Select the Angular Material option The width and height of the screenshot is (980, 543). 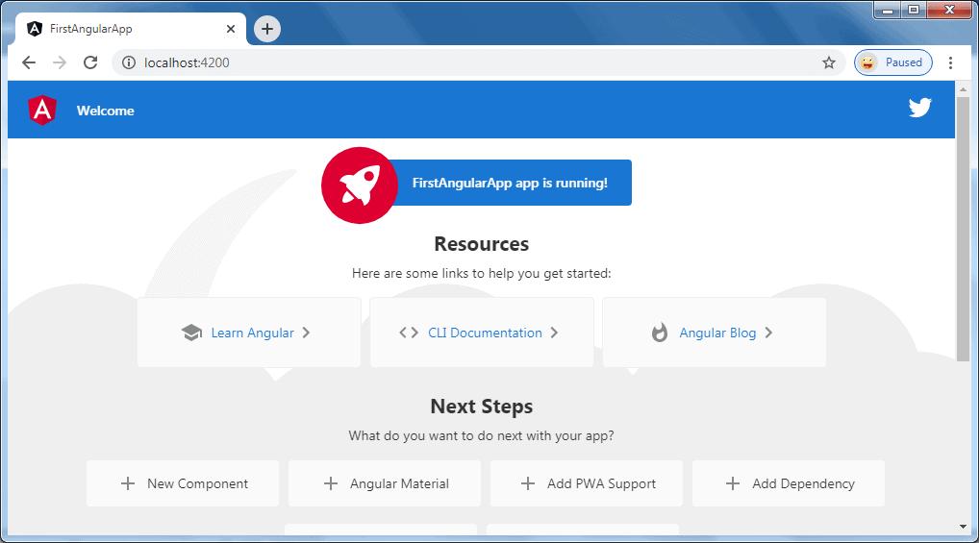click(385, 483)
